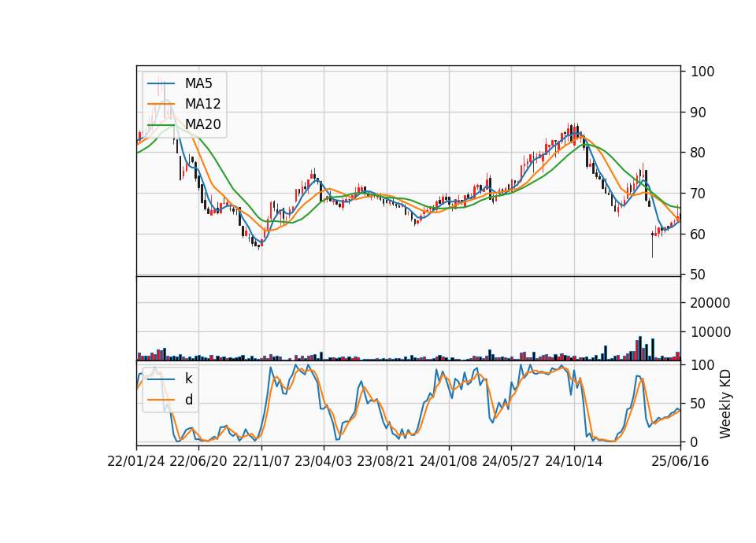Click the tallest volume bar
The image size is (756, 543).
640,349
